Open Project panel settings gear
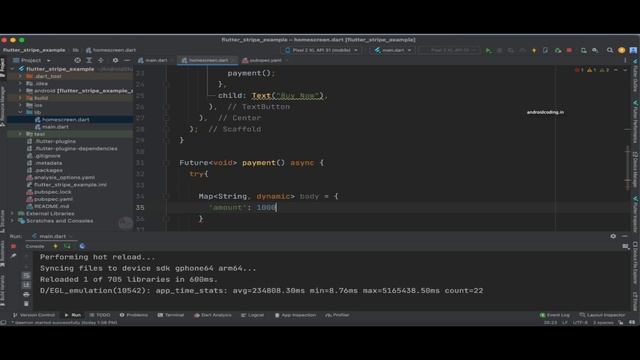 116,60
